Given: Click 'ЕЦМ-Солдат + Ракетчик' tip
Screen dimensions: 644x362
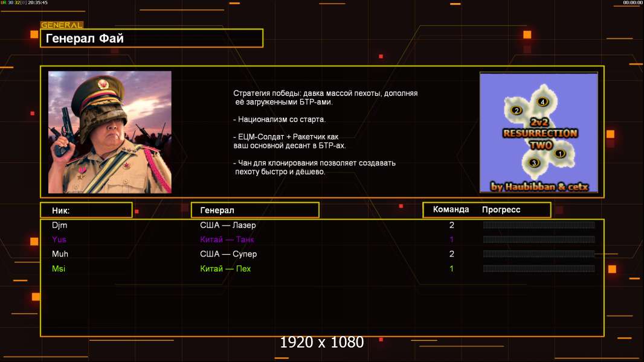Looking at the screenshot, I should coord(289,141).
